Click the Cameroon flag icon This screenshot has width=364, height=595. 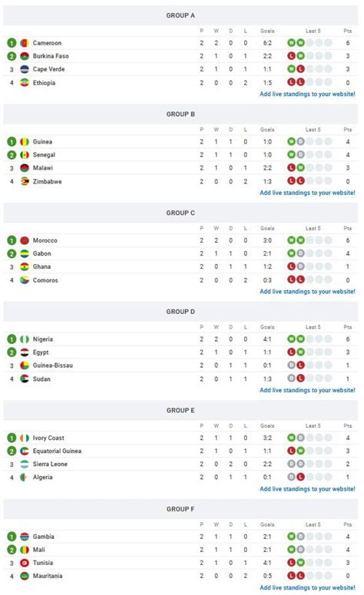pos(25,43)
